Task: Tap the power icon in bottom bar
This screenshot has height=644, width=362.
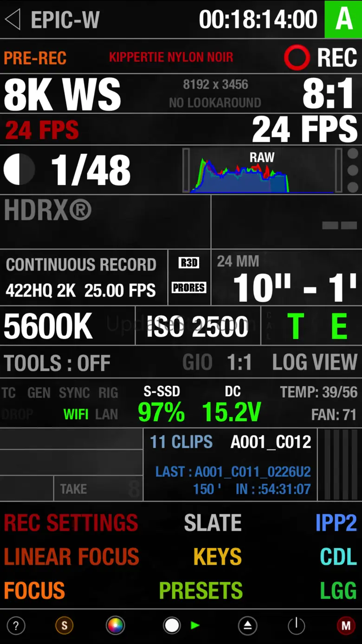Action: [x=296, y=626]
